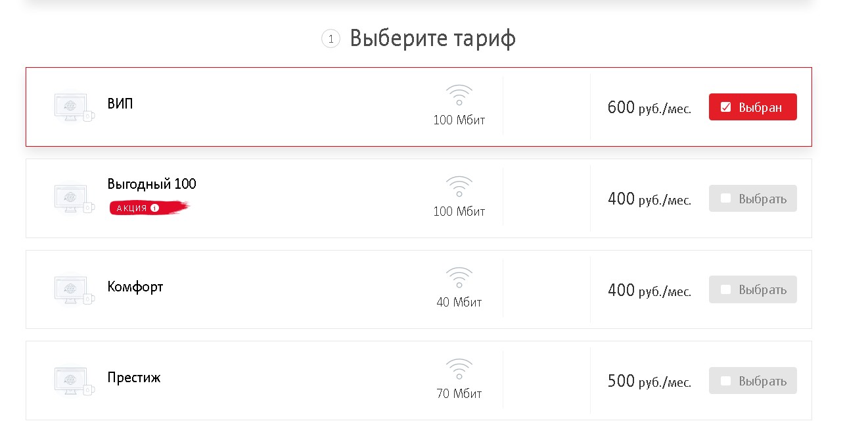Click the 600 руб./мес. price
This screenshot has height=444, width=868.
pyautogui.click(x=649, y=108)
